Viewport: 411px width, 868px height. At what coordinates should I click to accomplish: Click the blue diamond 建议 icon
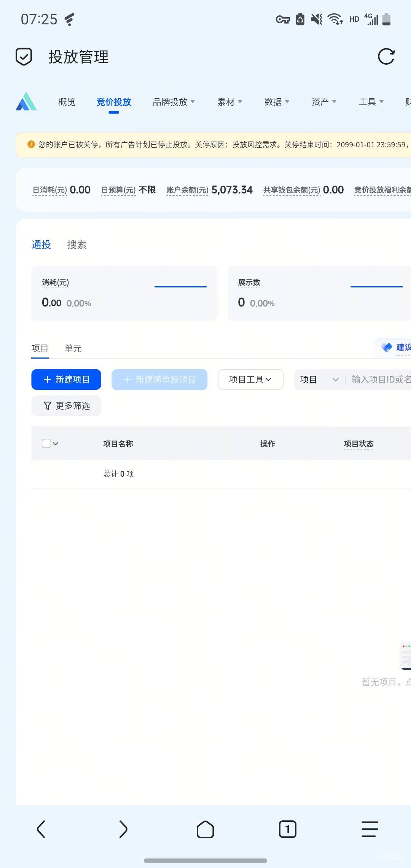click(x=387, y=347)
